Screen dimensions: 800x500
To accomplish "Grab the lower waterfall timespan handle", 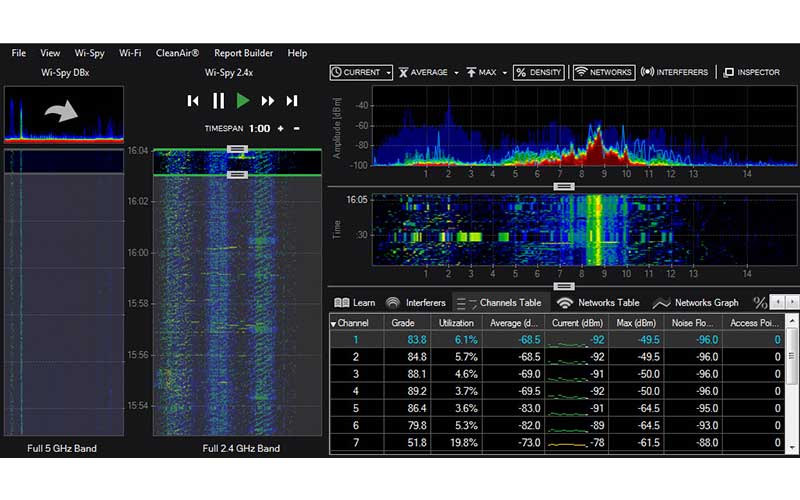I will point(237,175).
